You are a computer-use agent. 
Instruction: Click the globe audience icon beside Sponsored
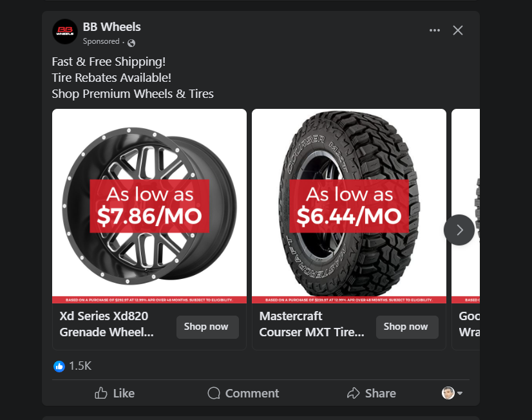131,43
